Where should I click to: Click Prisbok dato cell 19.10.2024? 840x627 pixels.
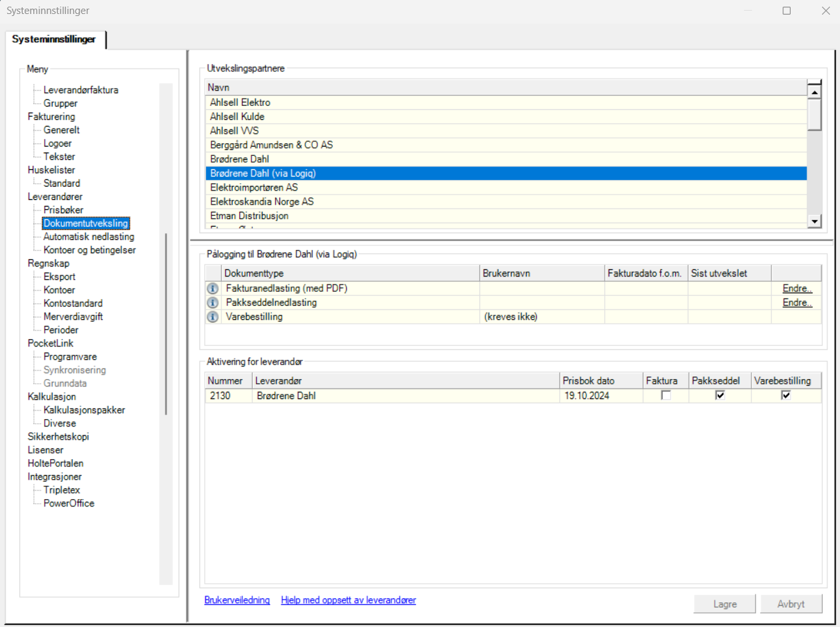pyautogui.click(x=601, y=395)
